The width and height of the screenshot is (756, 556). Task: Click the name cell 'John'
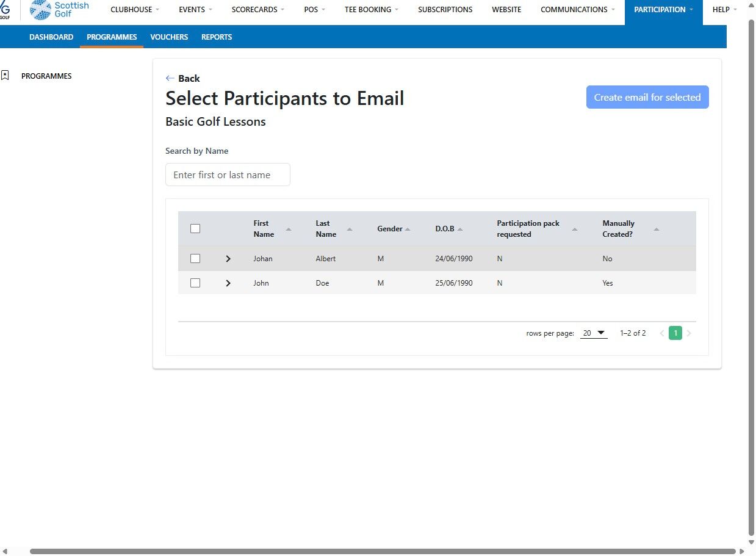click(261, 283)
